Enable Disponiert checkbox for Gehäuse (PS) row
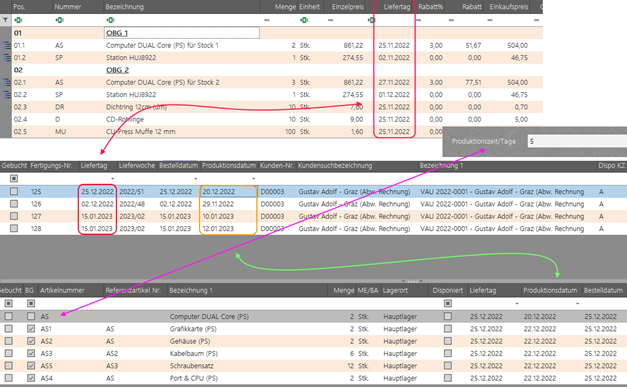Screen dimensions: 627x387 coord(448,341)
